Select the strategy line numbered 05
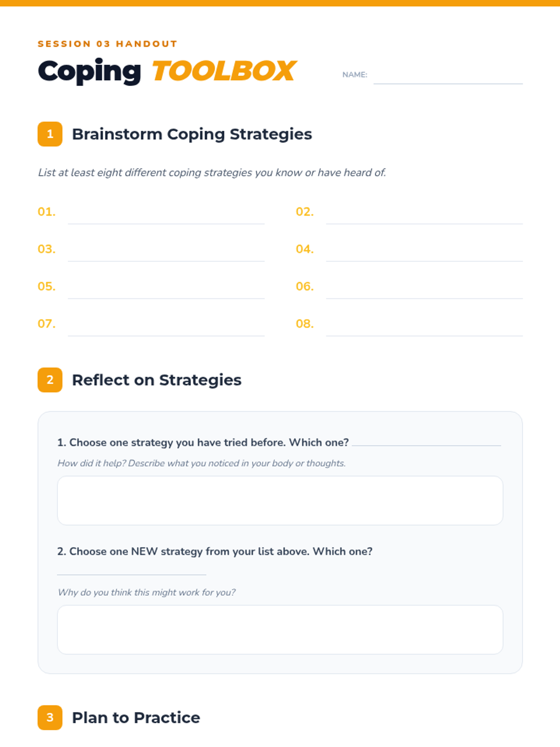 point(166,288)
